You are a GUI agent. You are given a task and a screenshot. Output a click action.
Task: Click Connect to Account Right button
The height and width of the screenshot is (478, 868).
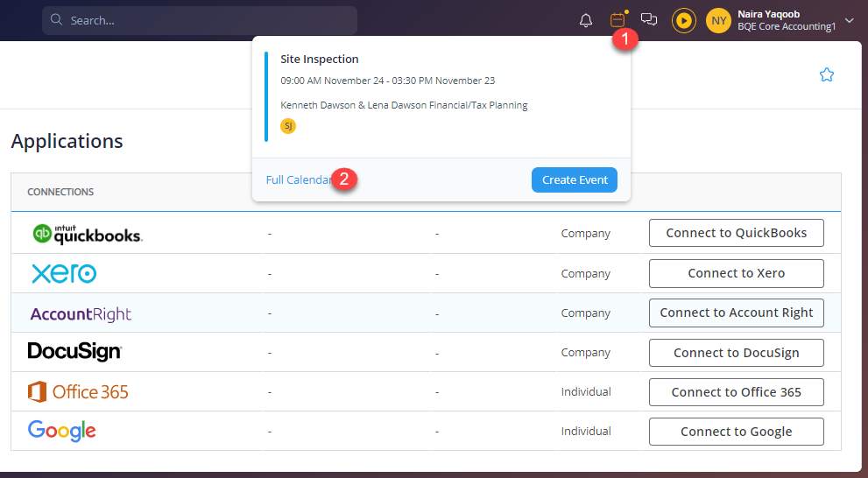click(737, 313)
